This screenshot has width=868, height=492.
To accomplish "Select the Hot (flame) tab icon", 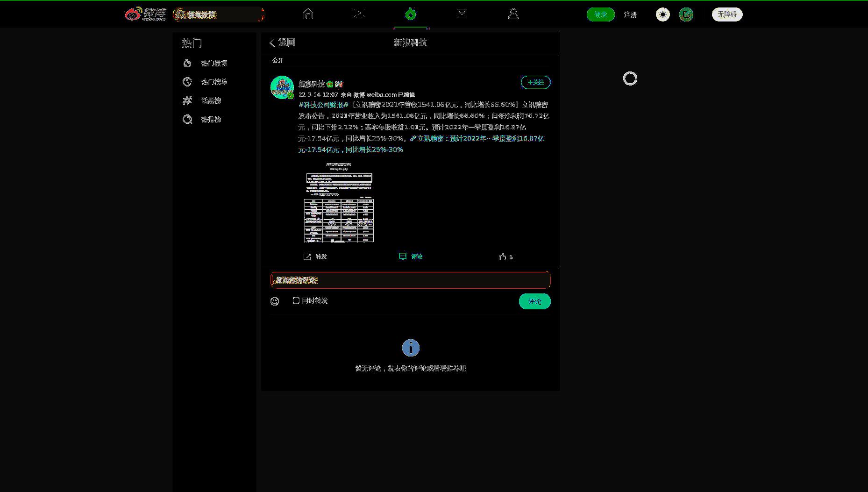I will point(410,14).
